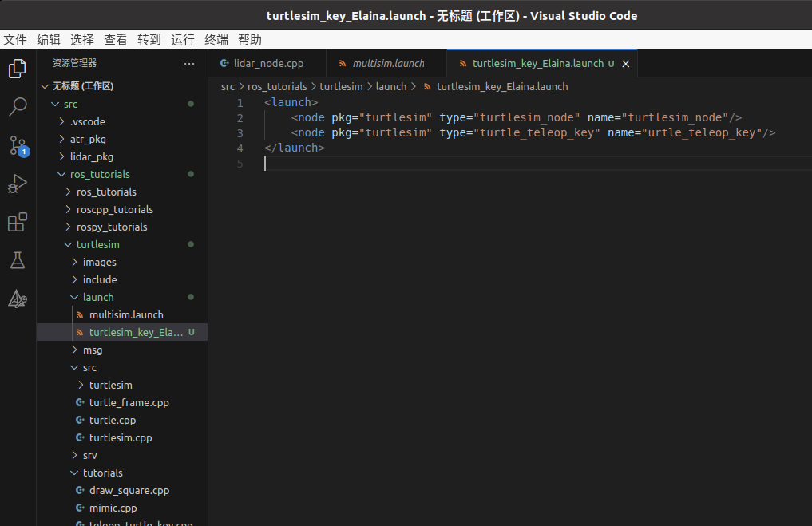The height and width of the screenshot is (526, 812).
Task: Expand the atr_pkg folder
Action: pos(62,139)
